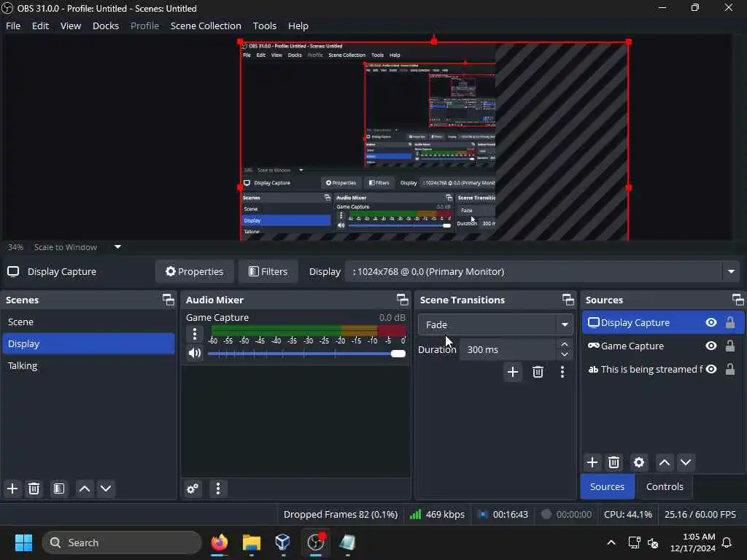Undock the Scenes panel

169,300
